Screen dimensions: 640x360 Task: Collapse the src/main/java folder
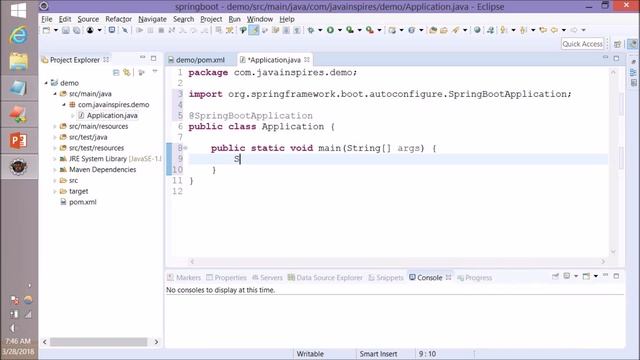click(55, 94)
